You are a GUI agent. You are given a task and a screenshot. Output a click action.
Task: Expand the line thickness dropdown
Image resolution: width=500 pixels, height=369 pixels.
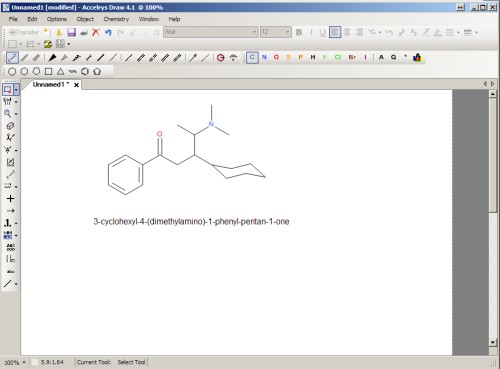pyautogui.click(x=476, y=32)
